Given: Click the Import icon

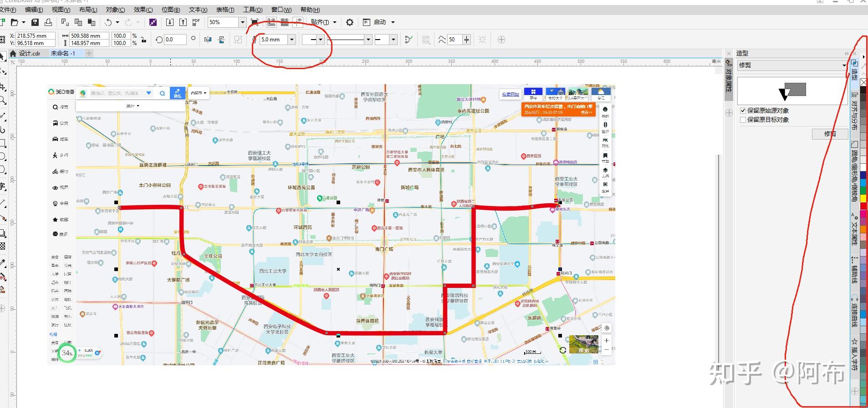Looking at the screenshot, I should [x=170, y=22].
